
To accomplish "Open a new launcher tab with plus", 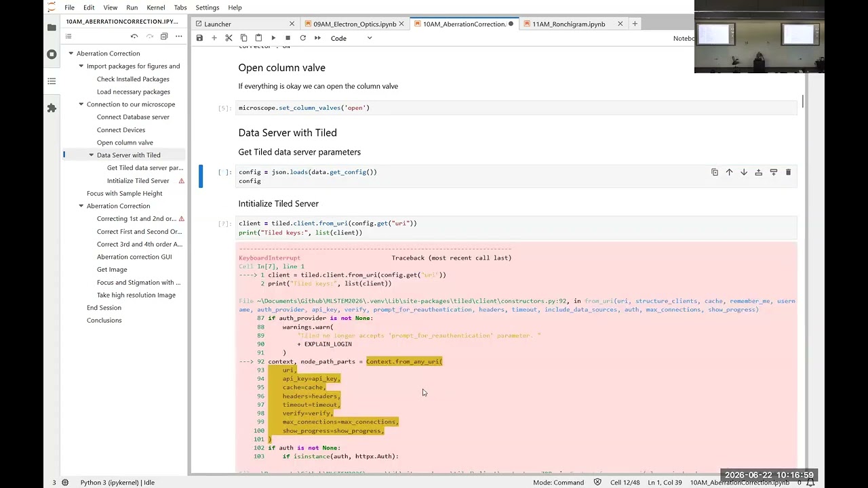I will click(x=635, y=24).
